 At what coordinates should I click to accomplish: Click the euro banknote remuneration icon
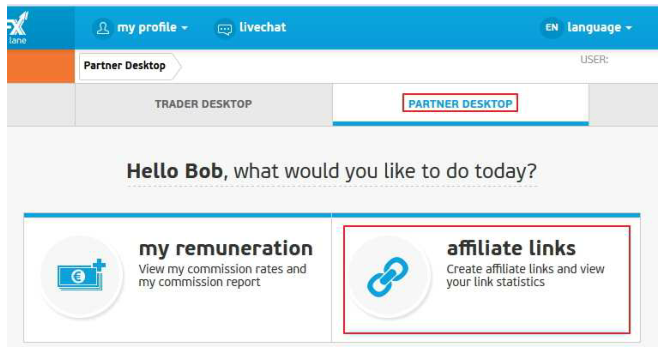pos(81,276)
